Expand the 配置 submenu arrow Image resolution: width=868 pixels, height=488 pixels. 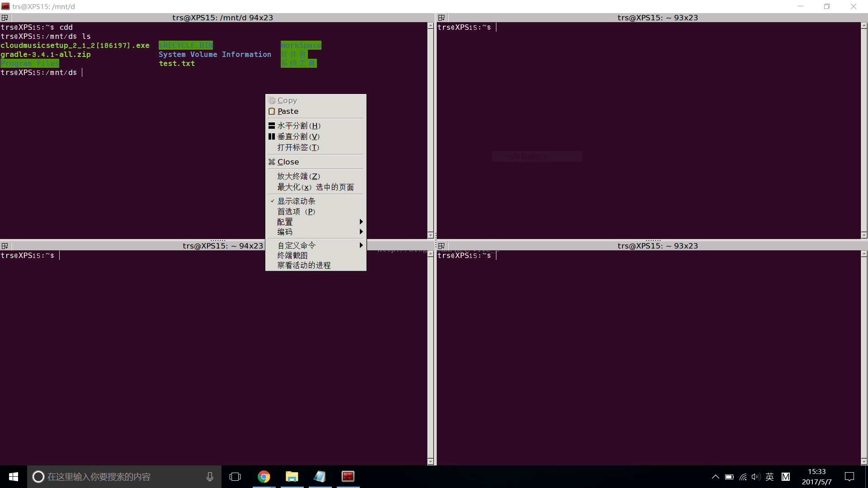pyautogui.click(x=361, y=222)
